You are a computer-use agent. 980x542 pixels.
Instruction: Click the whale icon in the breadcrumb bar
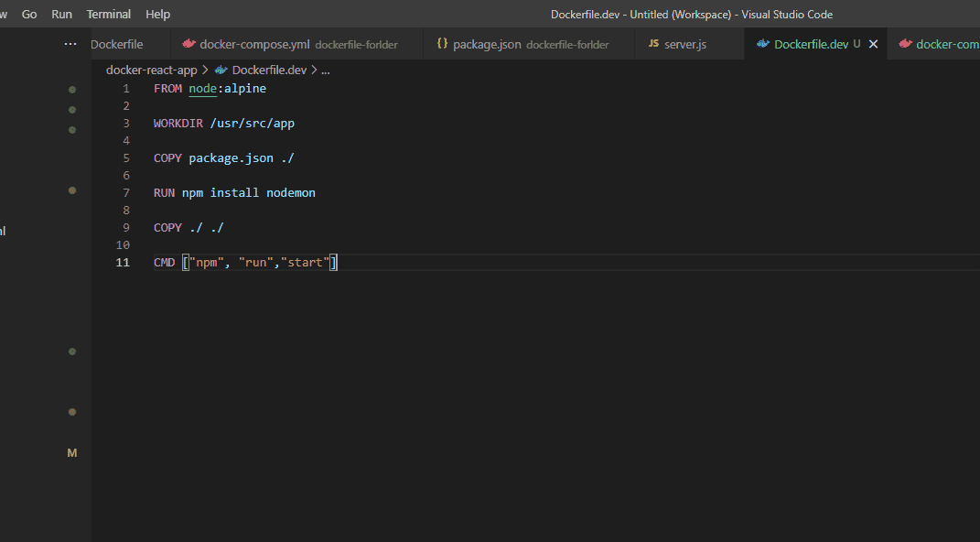221,70
